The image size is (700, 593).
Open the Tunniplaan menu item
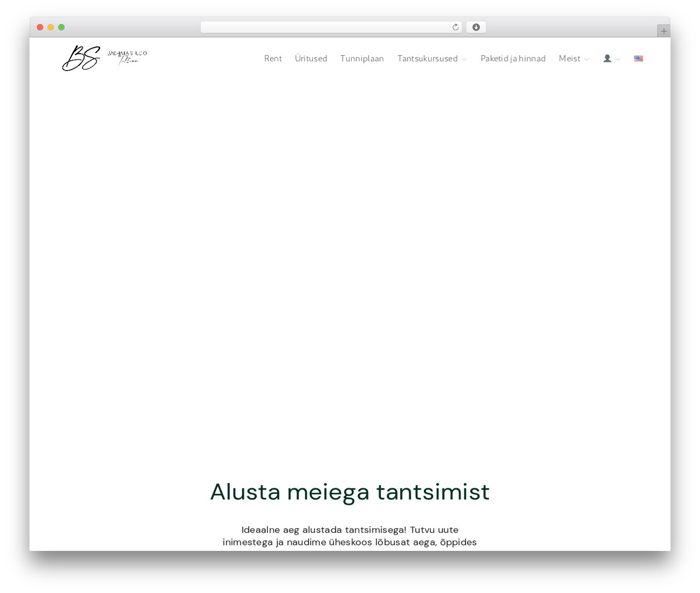(362, 59)
